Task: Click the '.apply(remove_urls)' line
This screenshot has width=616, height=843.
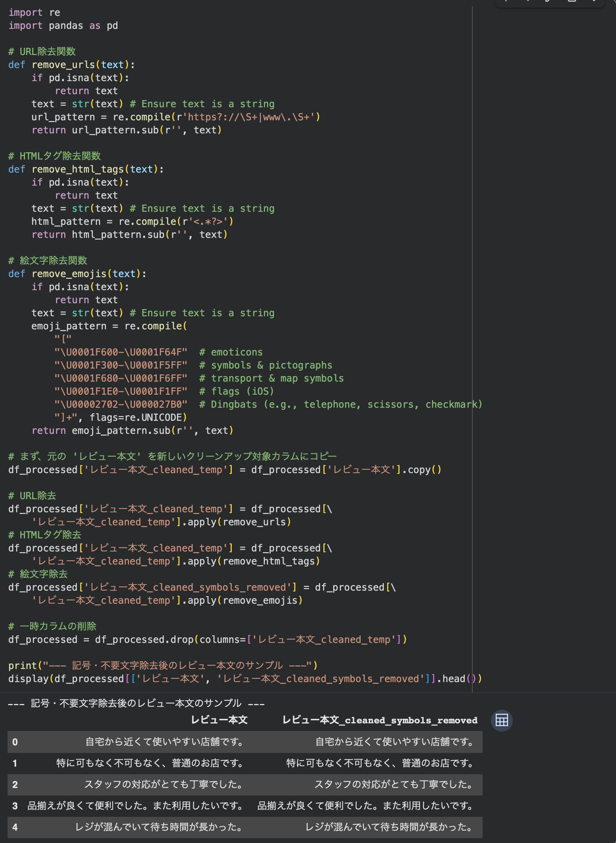Action: 161,522
